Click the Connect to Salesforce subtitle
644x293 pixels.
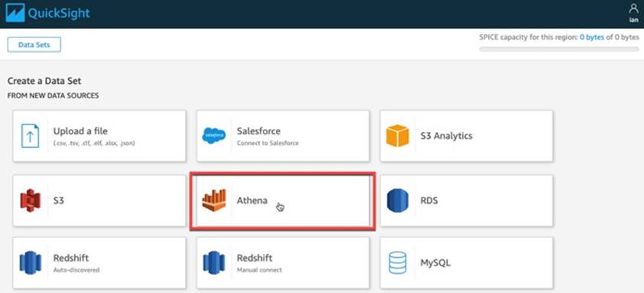(268, 143)
